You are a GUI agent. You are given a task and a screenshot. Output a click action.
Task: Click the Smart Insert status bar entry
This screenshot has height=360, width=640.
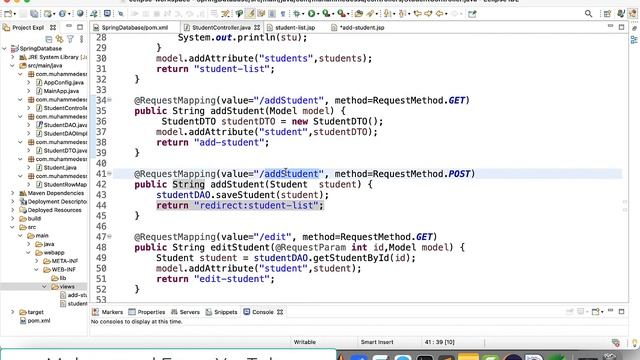click(377, 342)
